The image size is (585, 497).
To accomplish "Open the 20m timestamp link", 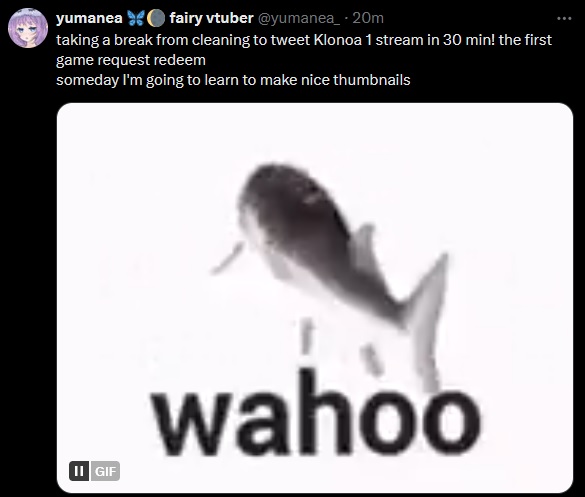I will 367,18.
